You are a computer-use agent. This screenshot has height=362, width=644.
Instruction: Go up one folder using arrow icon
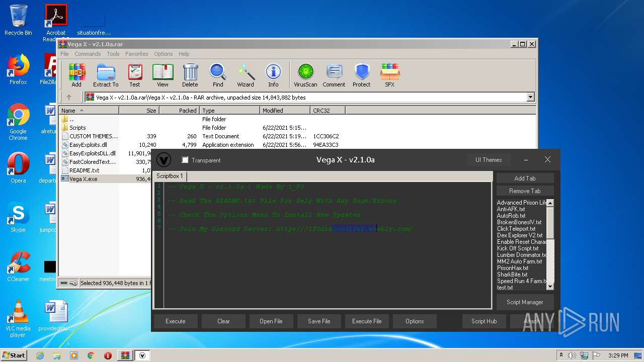pyautogui.click(x=69, y=97)
